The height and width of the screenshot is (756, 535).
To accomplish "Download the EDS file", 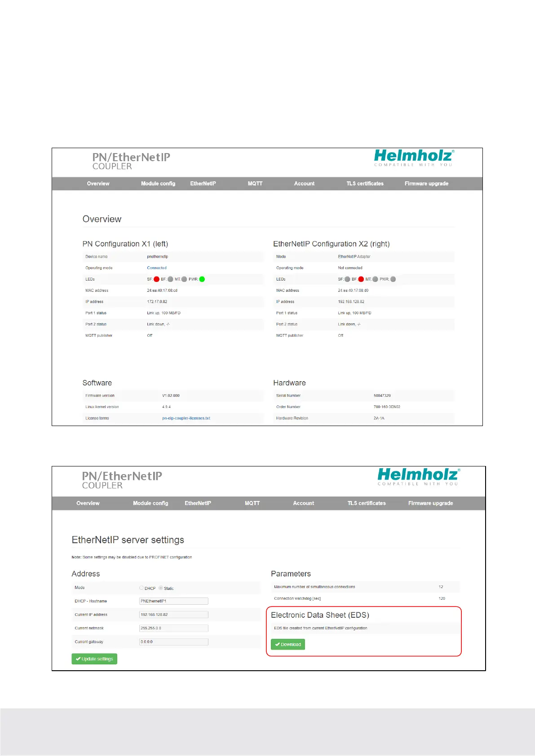I will 288,644.
